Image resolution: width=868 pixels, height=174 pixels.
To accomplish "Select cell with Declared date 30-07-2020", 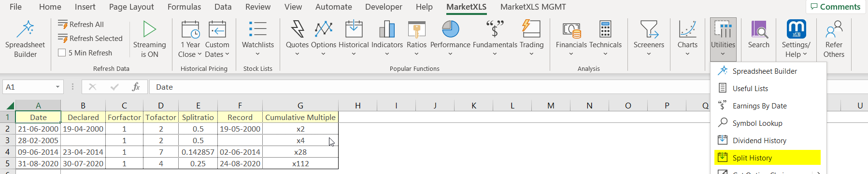I will coord(83,163).
